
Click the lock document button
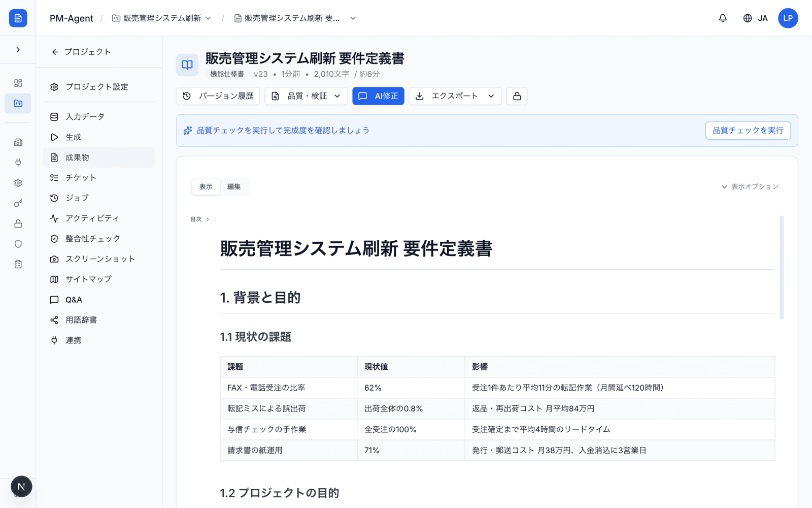point(517,96)
